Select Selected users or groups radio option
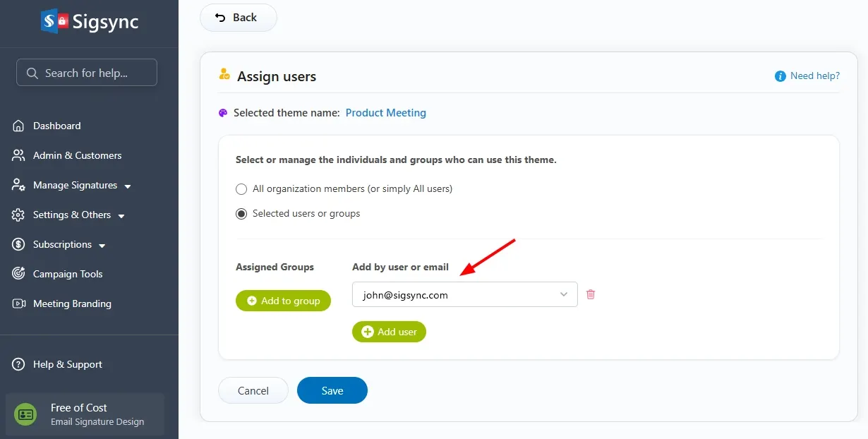Viewport: 868px width, 439px height. (x=241, y=213)
